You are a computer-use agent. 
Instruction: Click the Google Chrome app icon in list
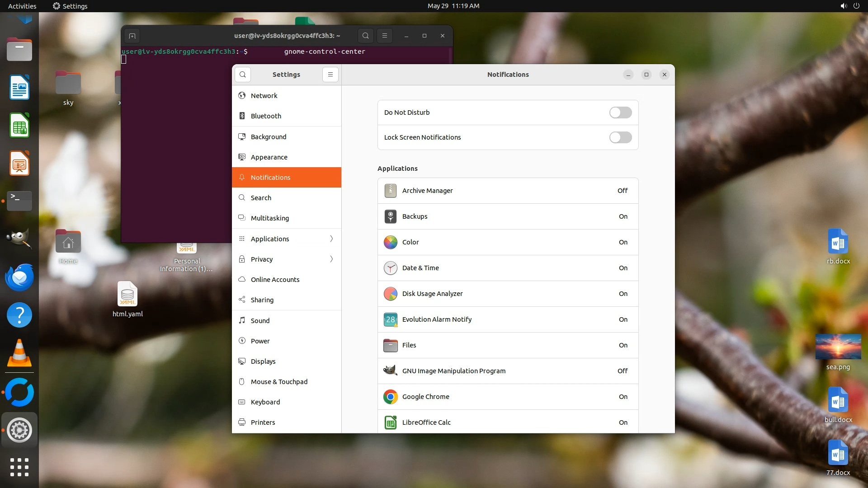point(390,397)
